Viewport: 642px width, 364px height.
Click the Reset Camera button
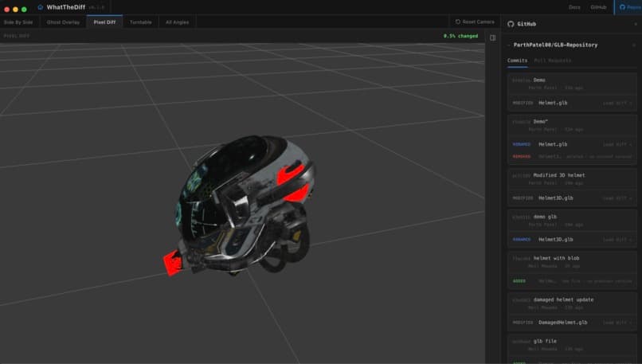point(475,22)
